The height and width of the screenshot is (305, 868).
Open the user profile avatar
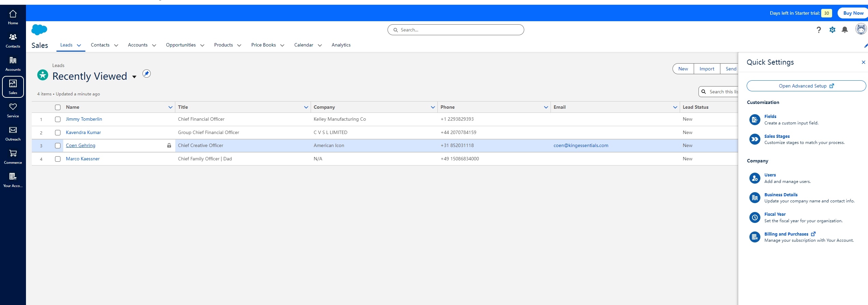click(861, 29)
